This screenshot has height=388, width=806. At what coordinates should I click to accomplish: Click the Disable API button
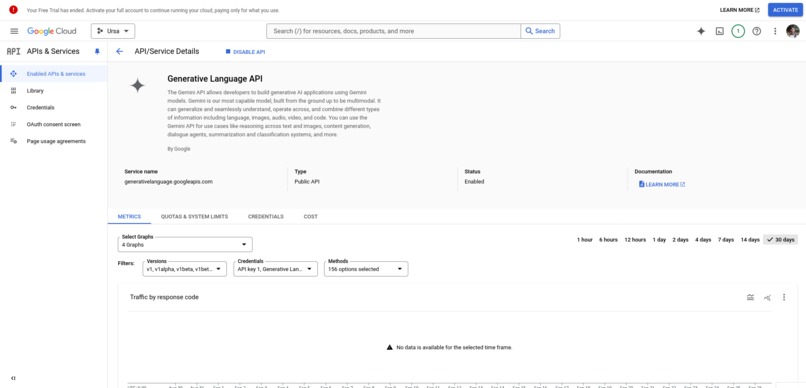(x=245, y=52)
